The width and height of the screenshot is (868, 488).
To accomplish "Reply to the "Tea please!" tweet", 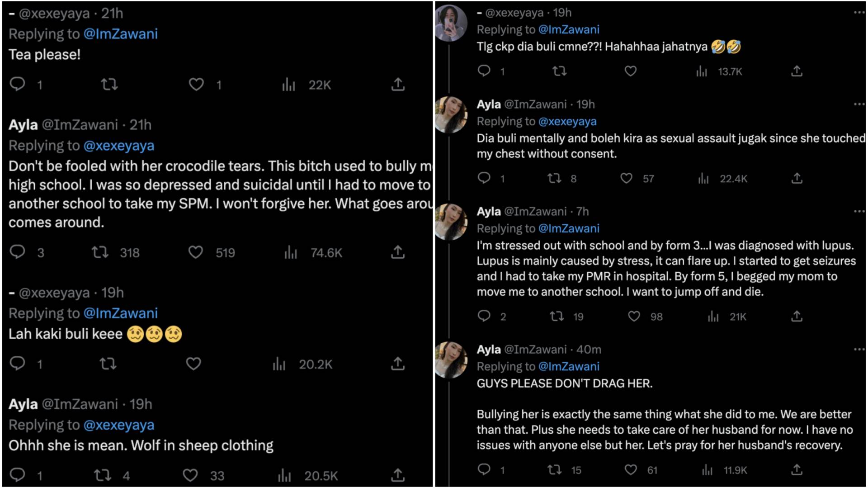I will [x=18, y=84].
